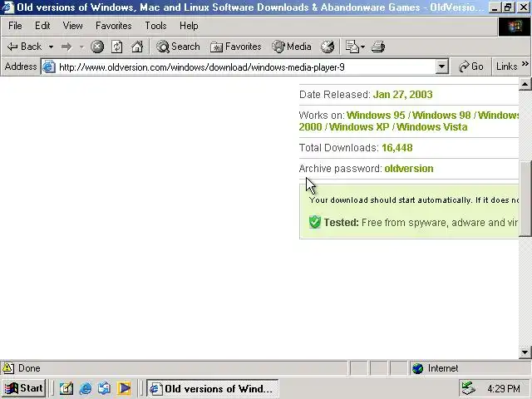This screenshot has height=399, width=532.
Task: Print the page with the printer icon
Action: point(378,47)
